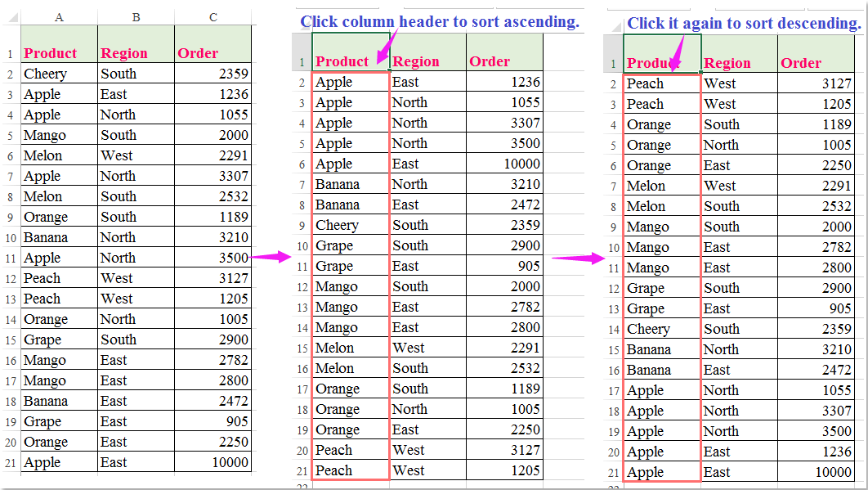Click the select-all corner of the first sheet
Screen dimensions: 868x490
tap(9, 17)
